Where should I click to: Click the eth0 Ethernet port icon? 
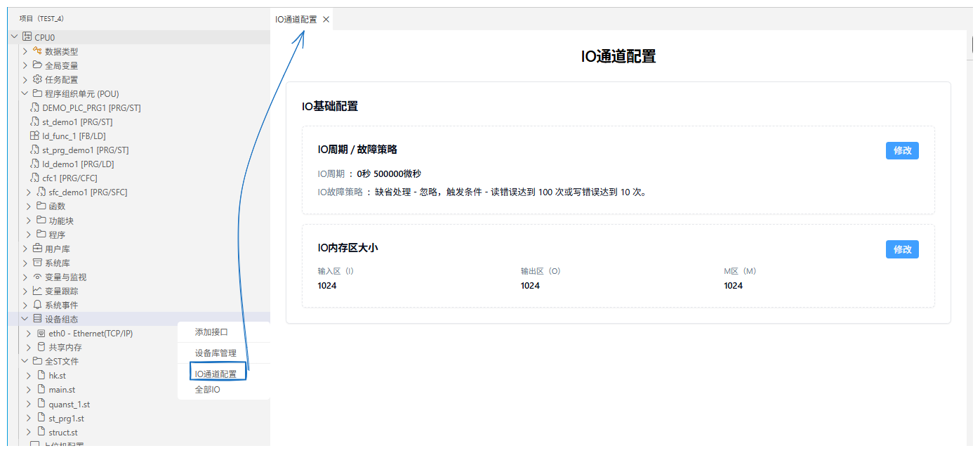tap(41, 333)
